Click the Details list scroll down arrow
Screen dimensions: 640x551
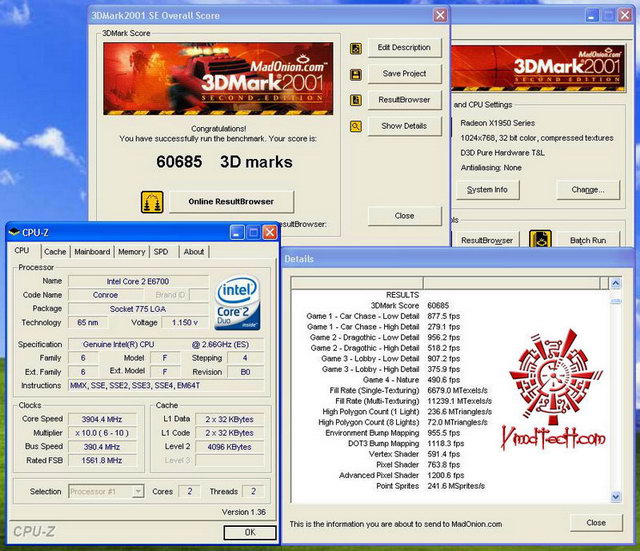616,497
